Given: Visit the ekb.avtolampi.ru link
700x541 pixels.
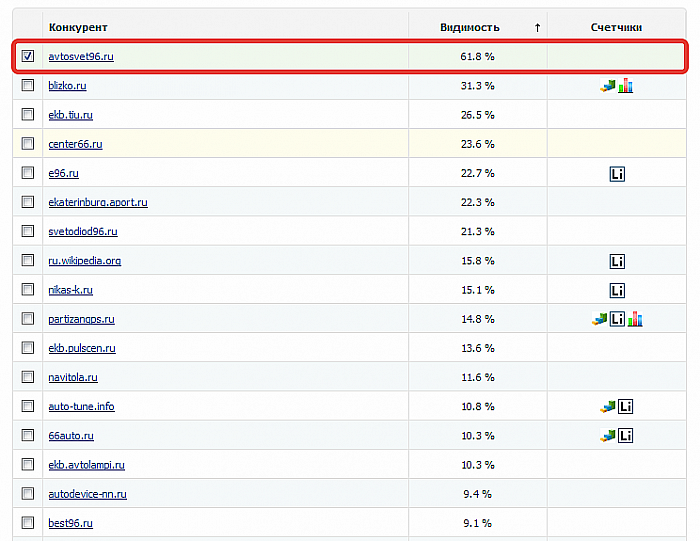Looking at the screenshot, I should [87, 465].
